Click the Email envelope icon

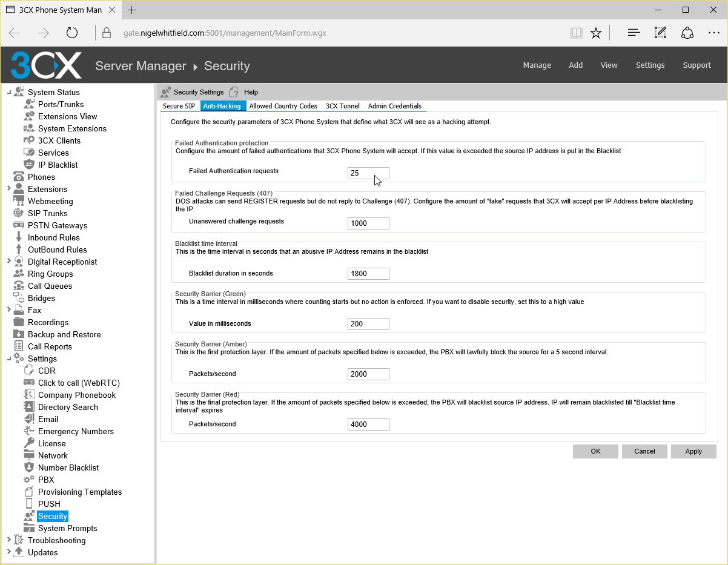(29, 419)
